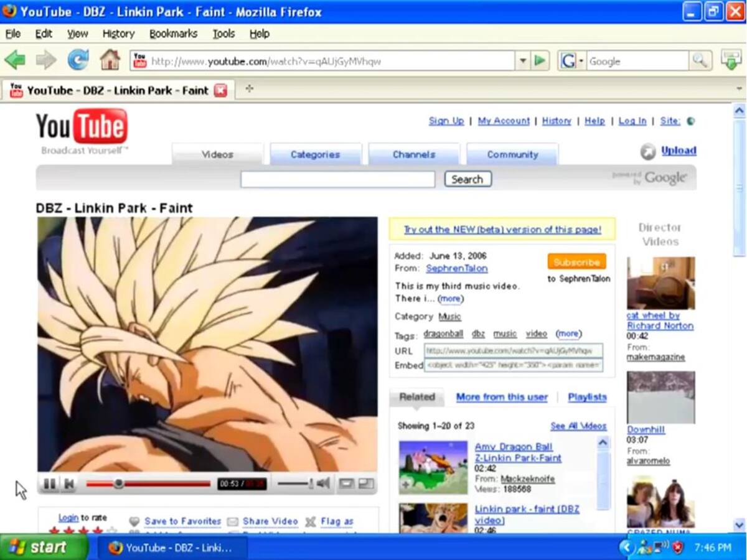This screenshot has height=560, width=747.
Task: Switch the player to full-screen mode
Action: (x=366, y=483)
